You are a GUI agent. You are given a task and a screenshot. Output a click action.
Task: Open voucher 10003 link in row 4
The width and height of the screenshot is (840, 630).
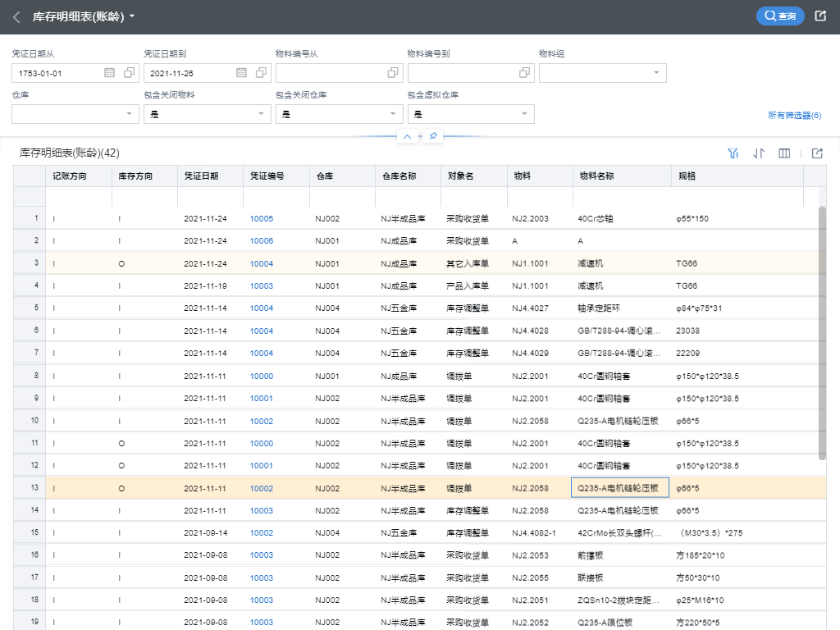[262, 286]
